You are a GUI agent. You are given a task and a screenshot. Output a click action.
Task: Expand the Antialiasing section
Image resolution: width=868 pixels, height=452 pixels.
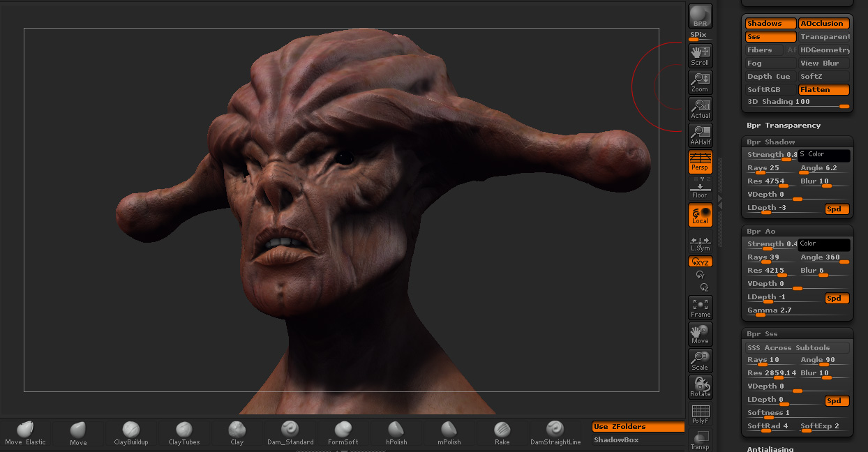[770, 449]
